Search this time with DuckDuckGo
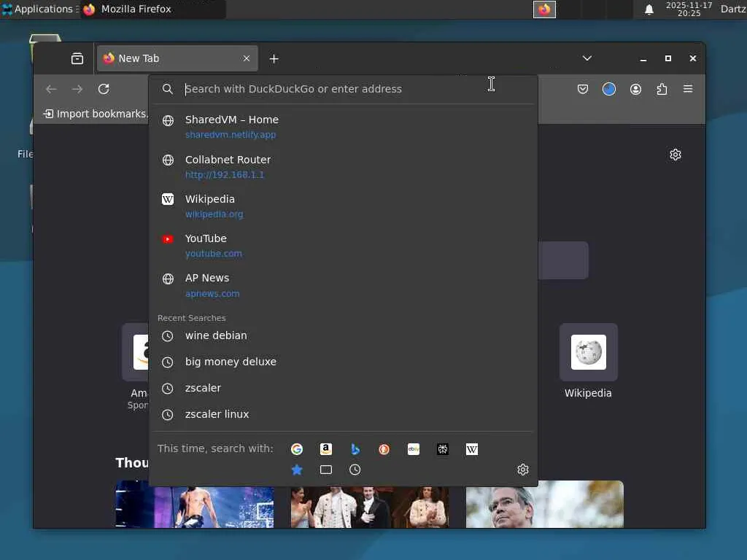 tap(384, 449)
